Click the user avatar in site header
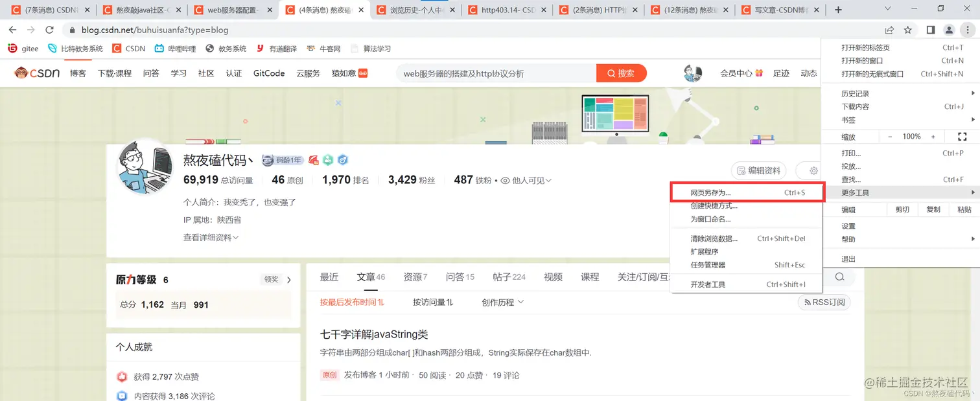The height and width of the screenshot is (401, 980). [692, 73]
